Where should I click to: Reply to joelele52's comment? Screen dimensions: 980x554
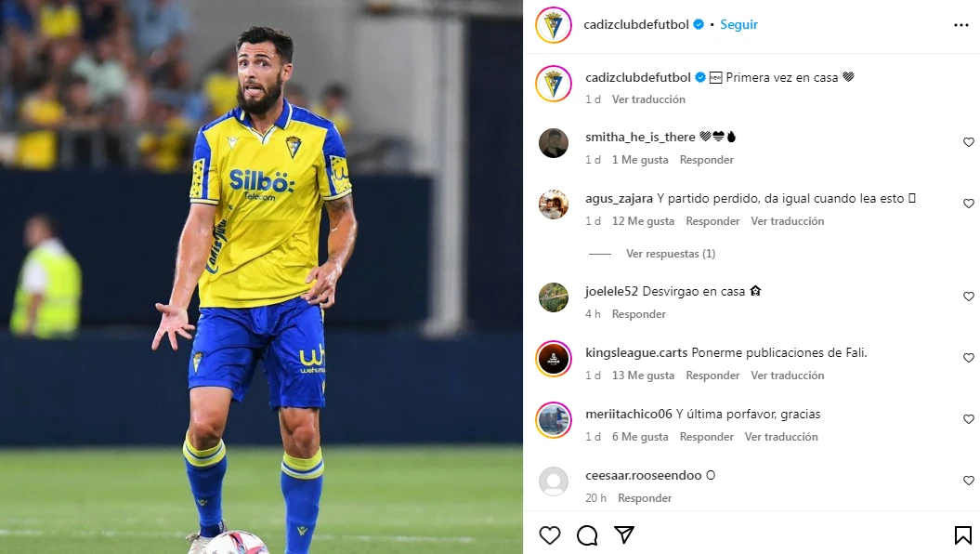pyautogui.click(x=639, y=314)
